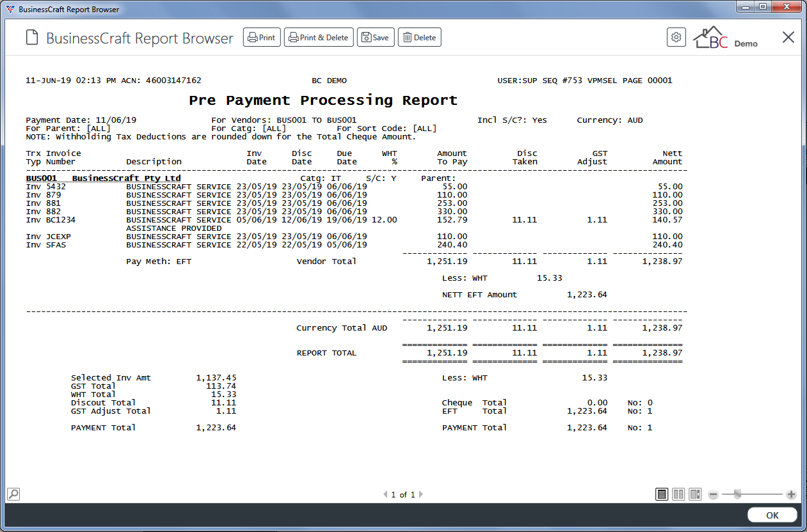Click the 'Cheque Total' label
Screen dimensions: 807x532
(x=474, y=403)
